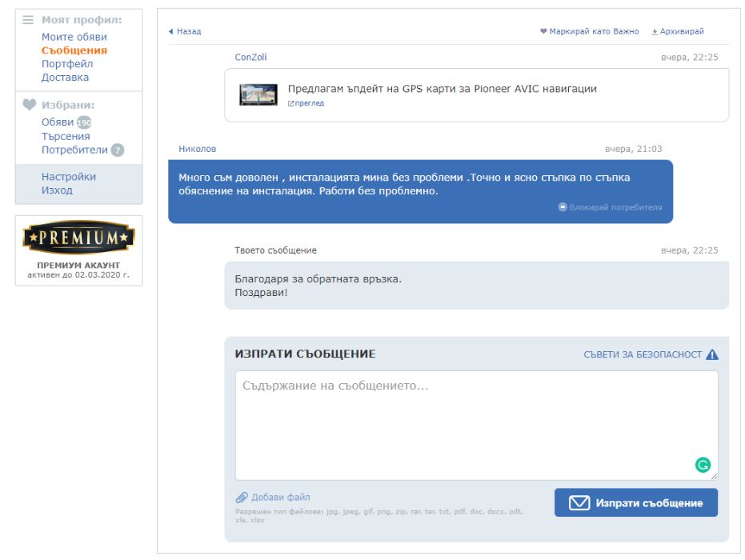The image size is (745, 560).
Task: Open Портфейл in the sidebar
Action: coord(67,64)
